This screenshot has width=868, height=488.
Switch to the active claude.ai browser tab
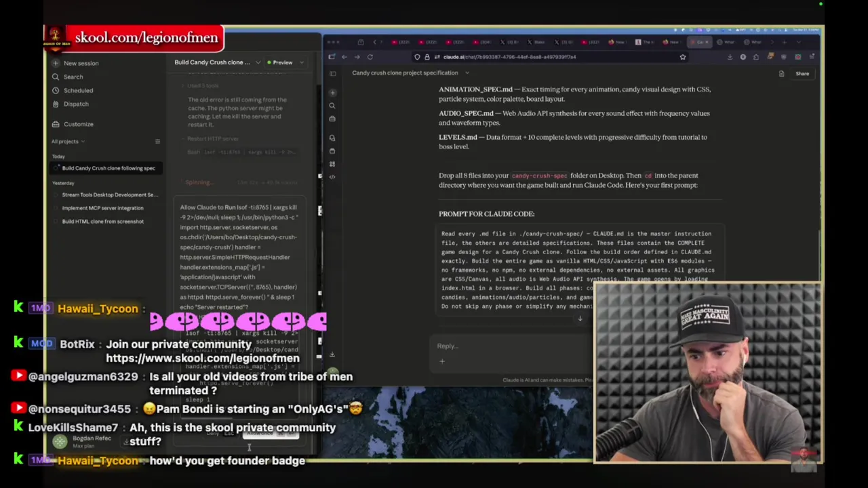[698, 42]
